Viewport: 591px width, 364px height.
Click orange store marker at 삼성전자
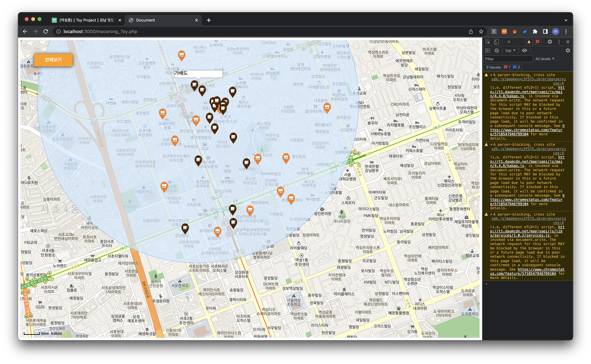pos(217,232)
